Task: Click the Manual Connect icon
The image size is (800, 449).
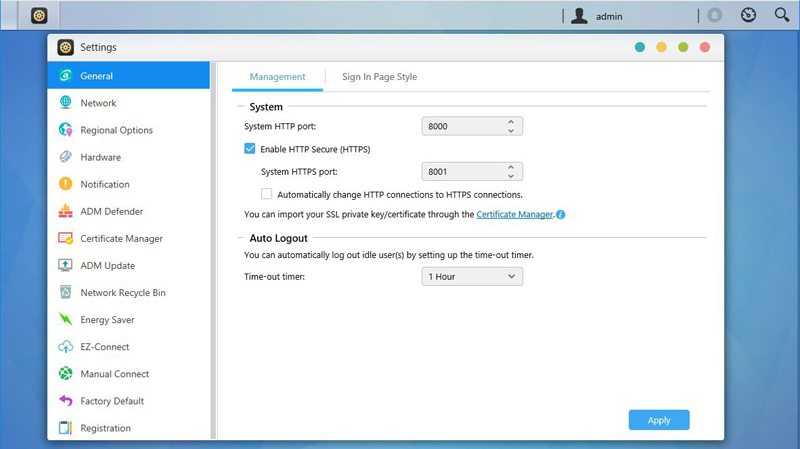Action: click(65, 373)
